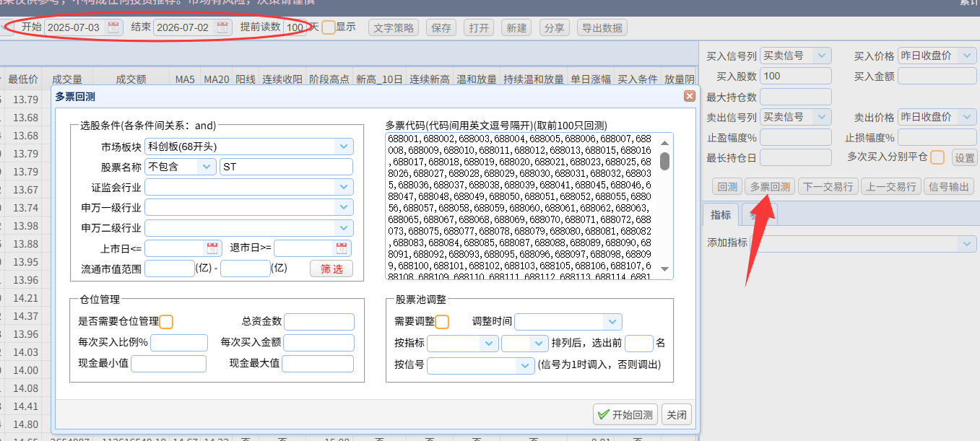Click the 总资金数 input field

pyautogui.click(x=320, y=322)
